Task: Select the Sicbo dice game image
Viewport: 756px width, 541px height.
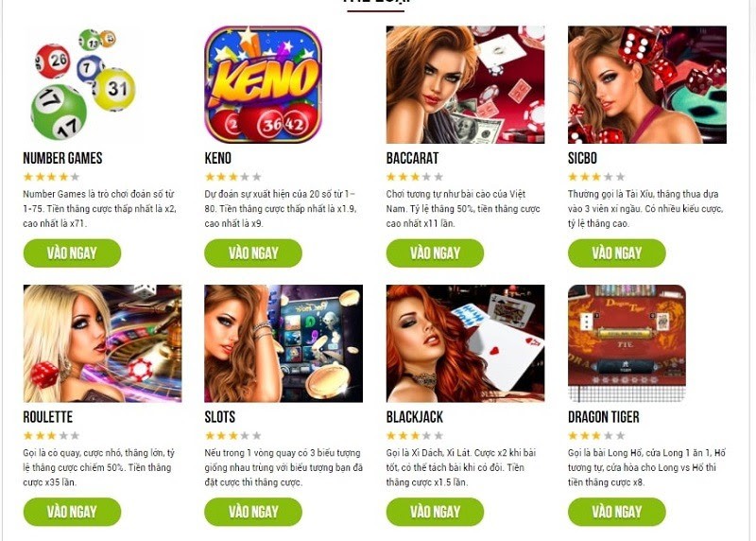Action: coord(647,84)
